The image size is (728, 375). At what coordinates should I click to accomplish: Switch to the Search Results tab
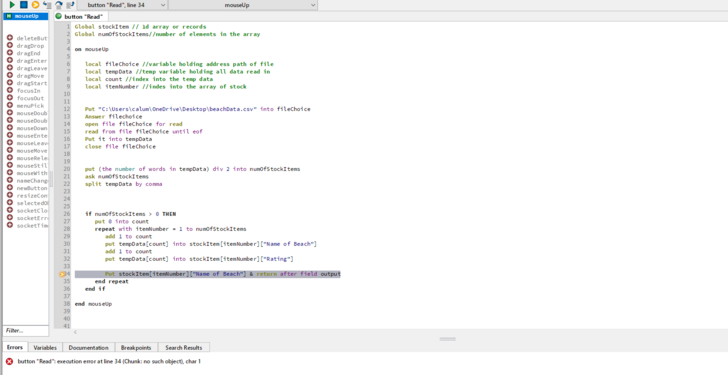click(x=183, y=347)
